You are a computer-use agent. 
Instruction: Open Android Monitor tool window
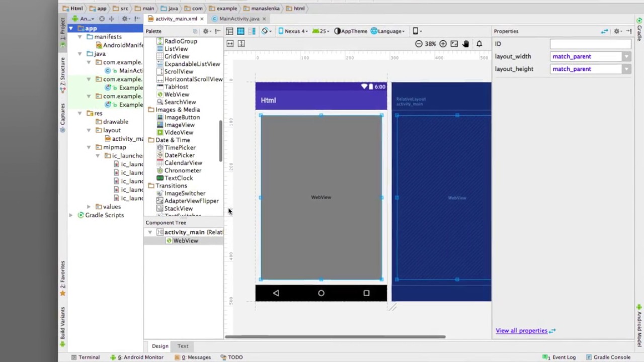click(x=137, y=357)
